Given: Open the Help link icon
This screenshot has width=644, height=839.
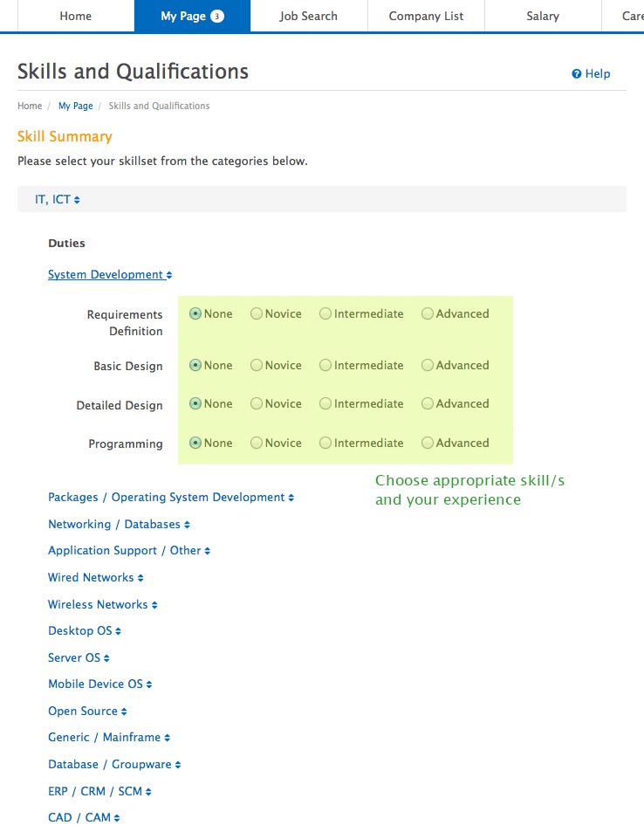Looking at the screenshot, I should 576,74.
